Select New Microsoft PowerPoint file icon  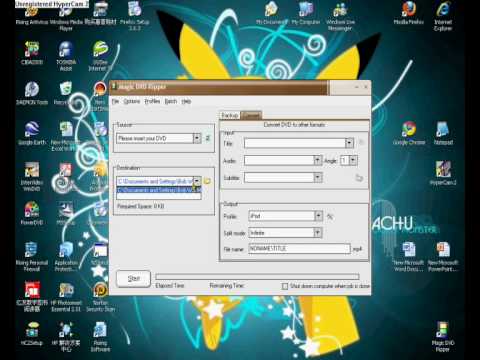443,256
